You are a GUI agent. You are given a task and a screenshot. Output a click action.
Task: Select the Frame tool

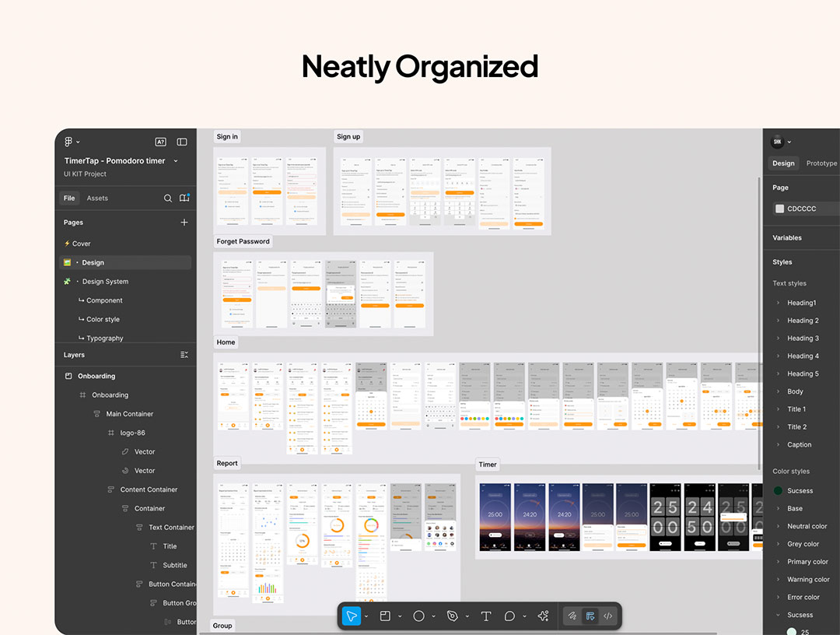(385, 616)
